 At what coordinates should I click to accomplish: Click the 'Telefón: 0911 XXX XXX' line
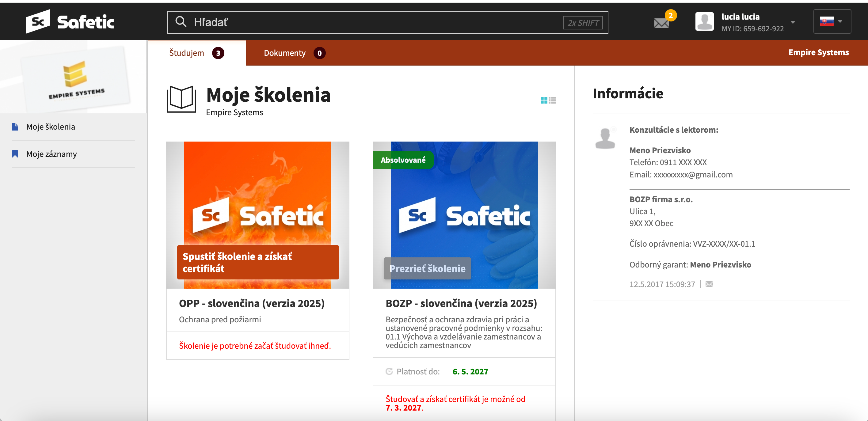click(668, 162)
